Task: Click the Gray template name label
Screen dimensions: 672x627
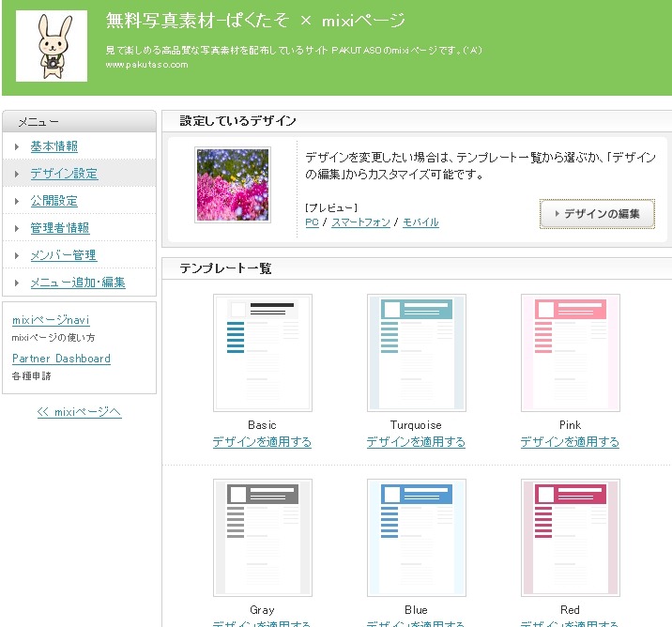Action: 262,610
